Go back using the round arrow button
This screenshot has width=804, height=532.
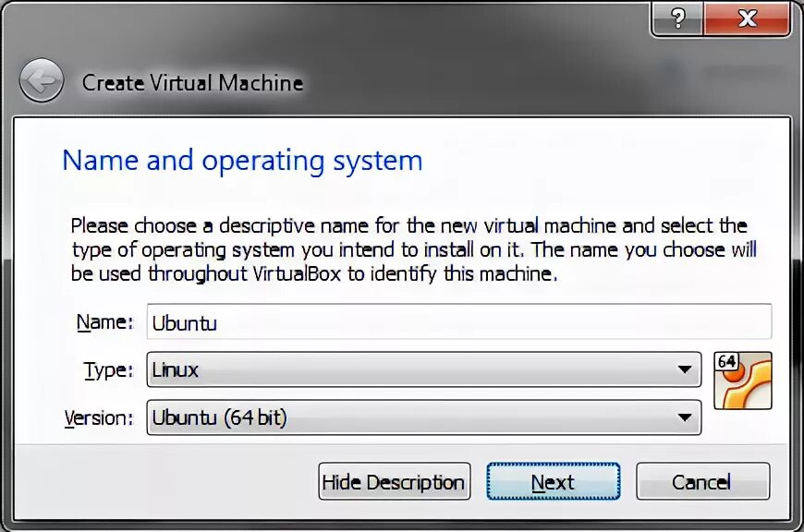pos(42,80)
